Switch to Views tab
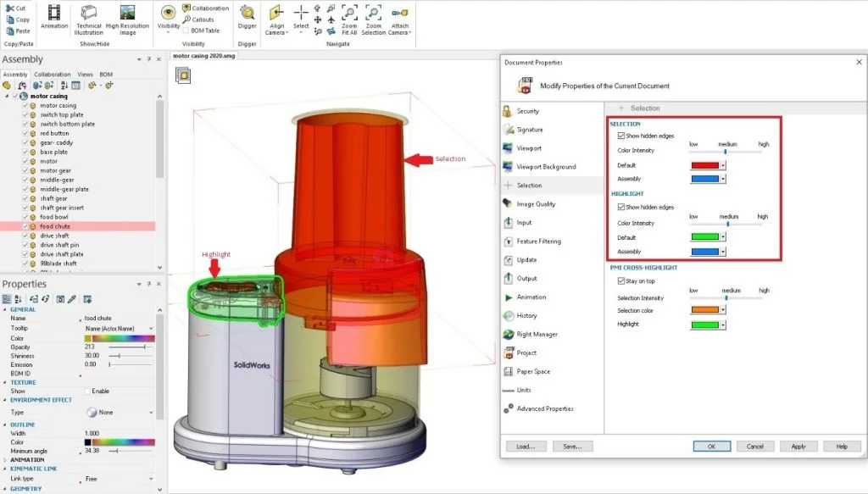The image size is (868, 494). (x=86, y=74)
